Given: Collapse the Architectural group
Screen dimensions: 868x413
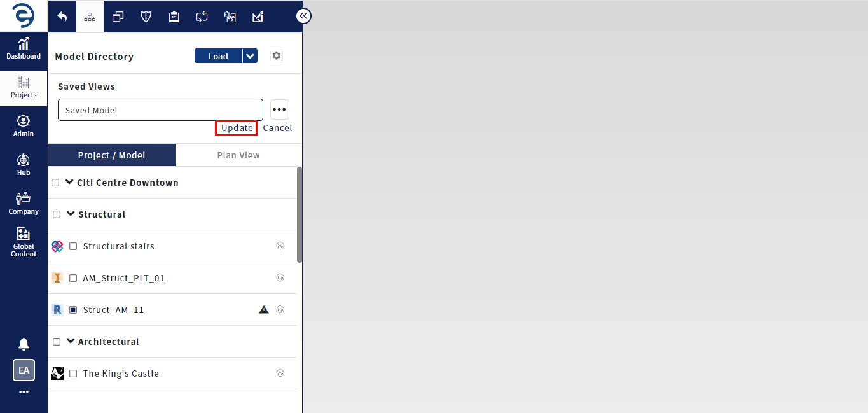Looking at the screenshot, I should coord(71,341).
